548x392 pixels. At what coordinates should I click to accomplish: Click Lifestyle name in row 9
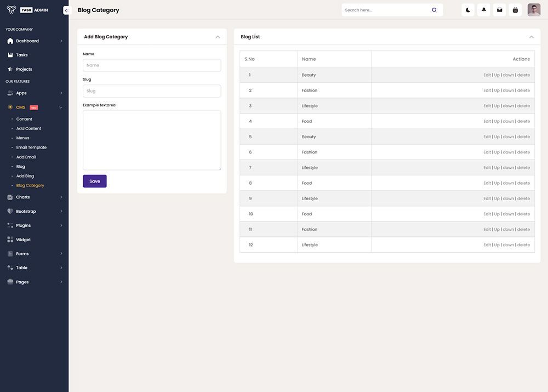(310, 198)
